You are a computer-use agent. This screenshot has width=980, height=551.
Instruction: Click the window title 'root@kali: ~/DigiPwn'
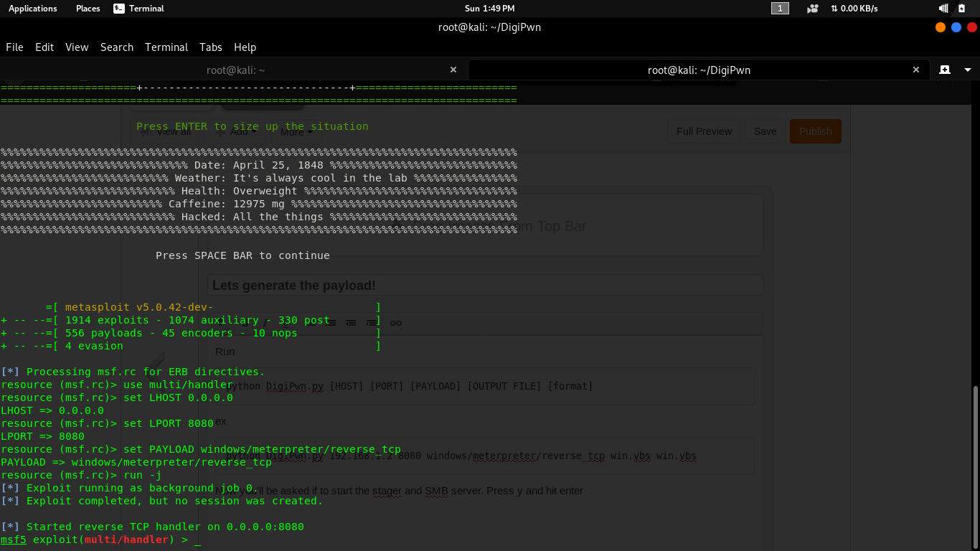coord(490,28)
